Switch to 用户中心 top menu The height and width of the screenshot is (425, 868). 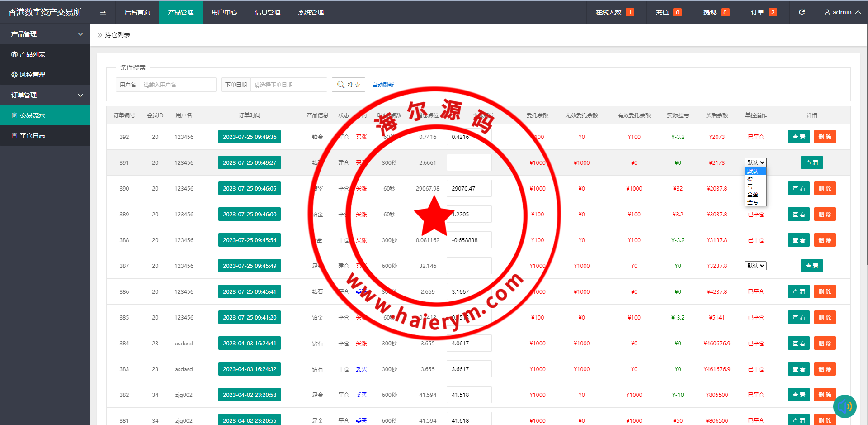(x=224, y=12)
